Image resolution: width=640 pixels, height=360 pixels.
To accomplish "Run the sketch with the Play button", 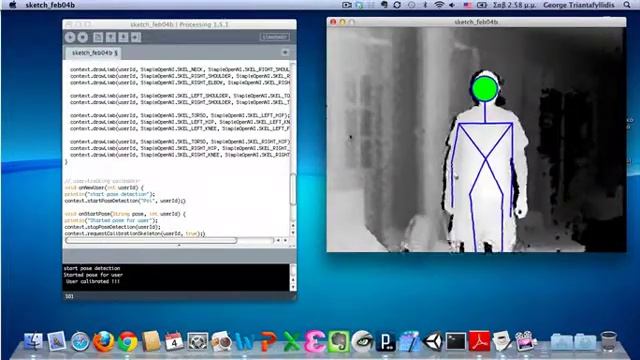I will pos(70,37).
